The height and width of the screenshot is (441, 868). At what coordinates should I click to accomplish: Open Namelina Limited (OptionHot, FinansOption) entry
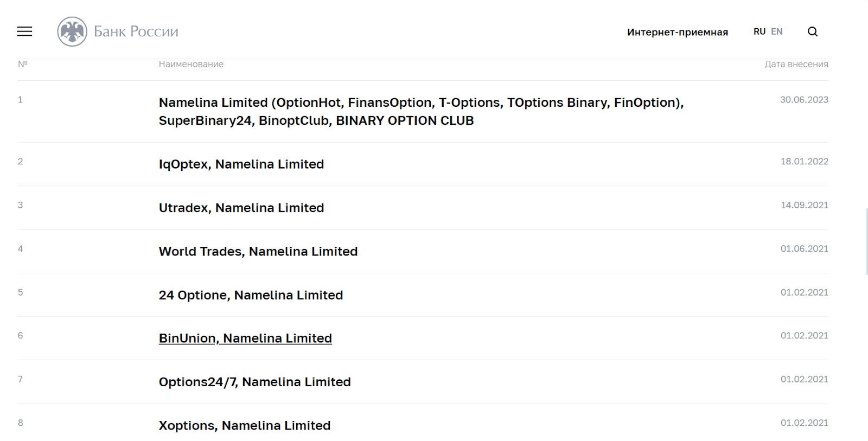(x=421, y=111)
